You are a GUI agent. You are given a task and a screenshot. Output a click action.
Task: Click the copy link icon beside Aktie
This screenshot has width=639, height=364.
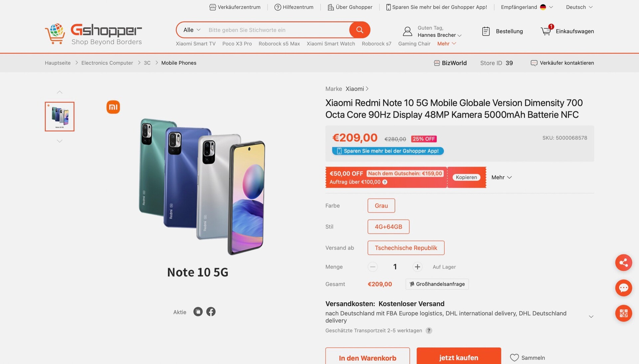(198, 312)
